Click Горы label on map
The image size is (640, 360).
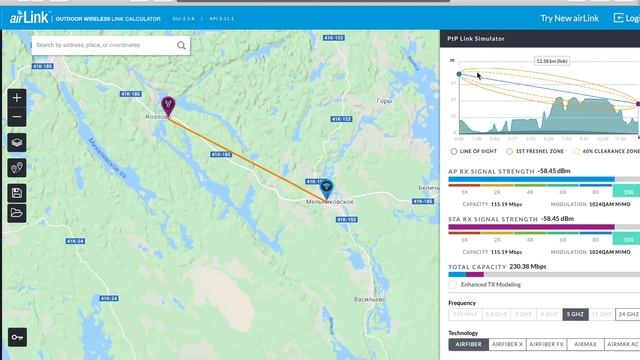click(384, 101)
